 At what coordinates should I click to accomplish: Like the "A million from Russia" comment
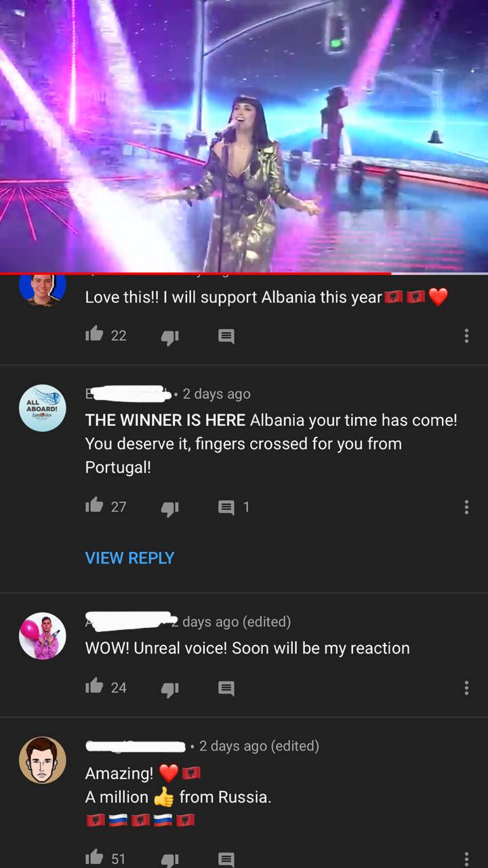click(94, 857)
